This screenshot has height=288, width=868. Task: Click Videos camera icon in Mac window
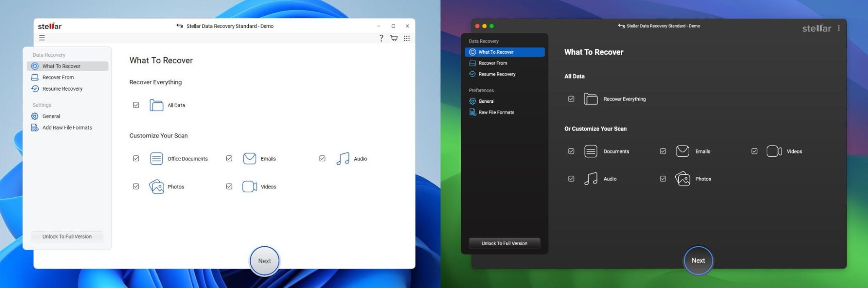774,151
